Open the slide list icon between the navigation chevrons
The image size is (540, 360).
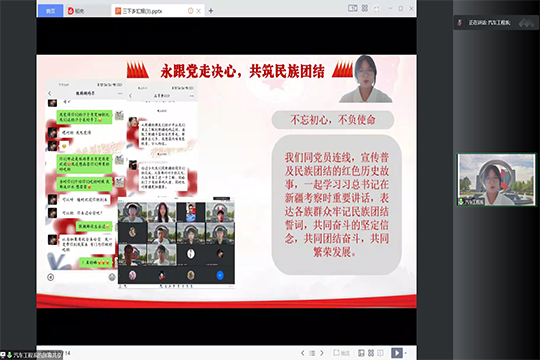[312, 353]
